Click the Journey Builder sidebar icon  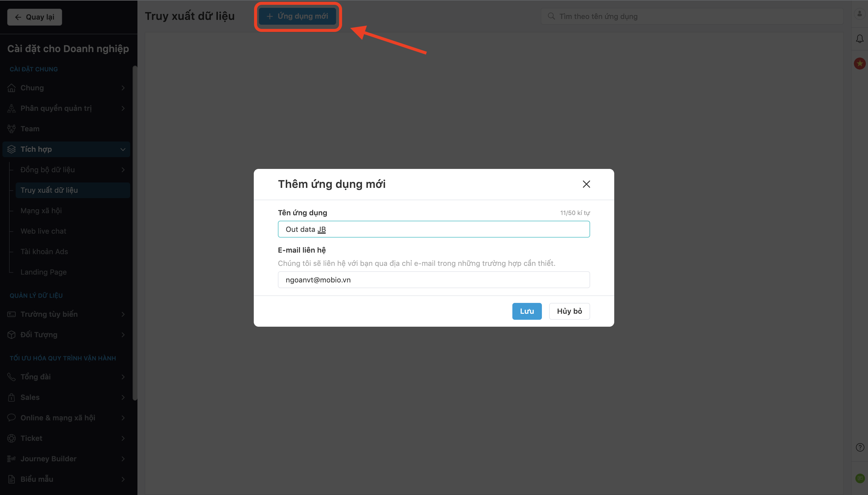[11, 459]
